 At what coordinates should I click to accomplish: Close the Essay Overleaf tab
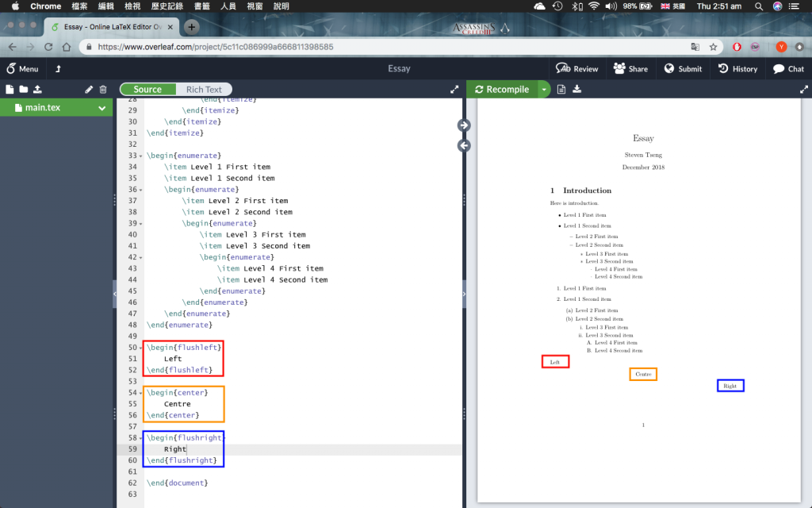pos(170,27)
